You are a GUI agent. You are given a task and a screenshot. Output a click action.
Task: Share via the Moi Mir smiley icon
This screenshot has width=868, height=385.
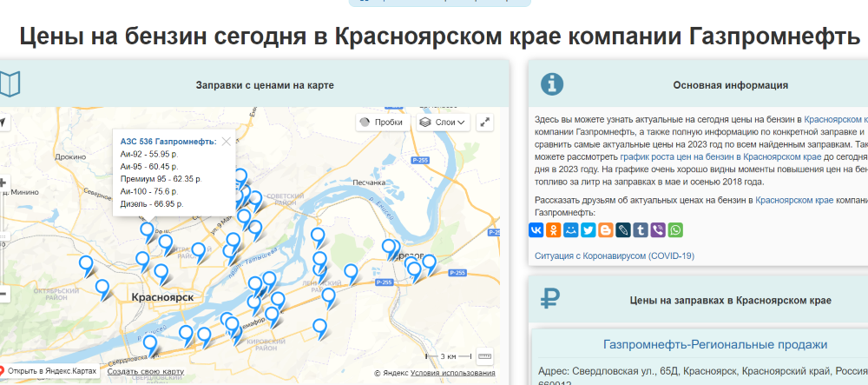(571, 230)
